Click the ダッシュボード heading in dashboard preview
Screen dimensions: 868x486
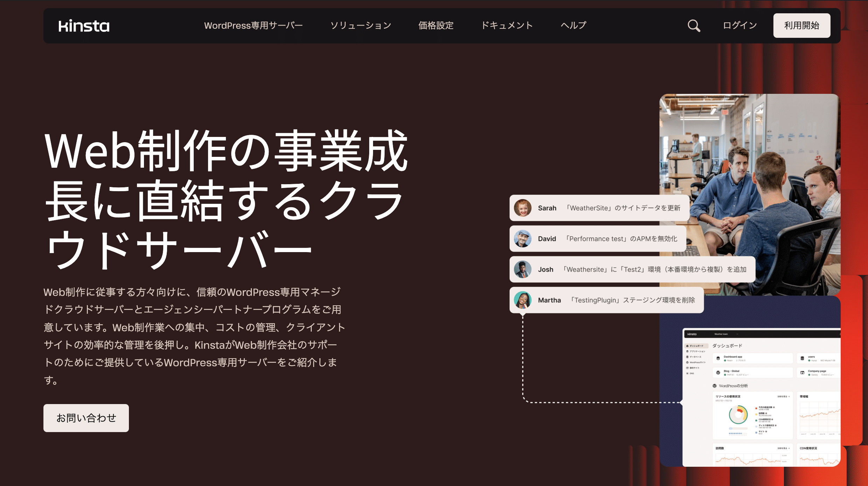(727, 346)
